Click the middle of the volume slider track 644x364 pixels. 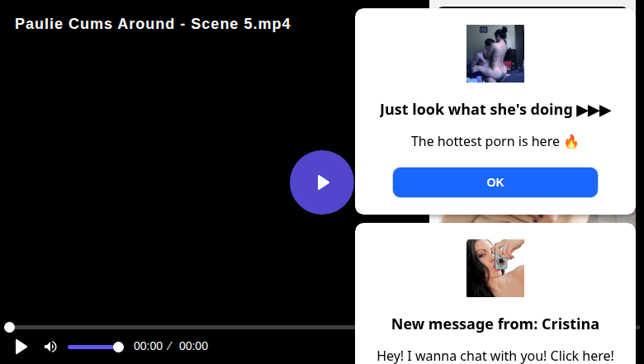(x=93, y=347)
